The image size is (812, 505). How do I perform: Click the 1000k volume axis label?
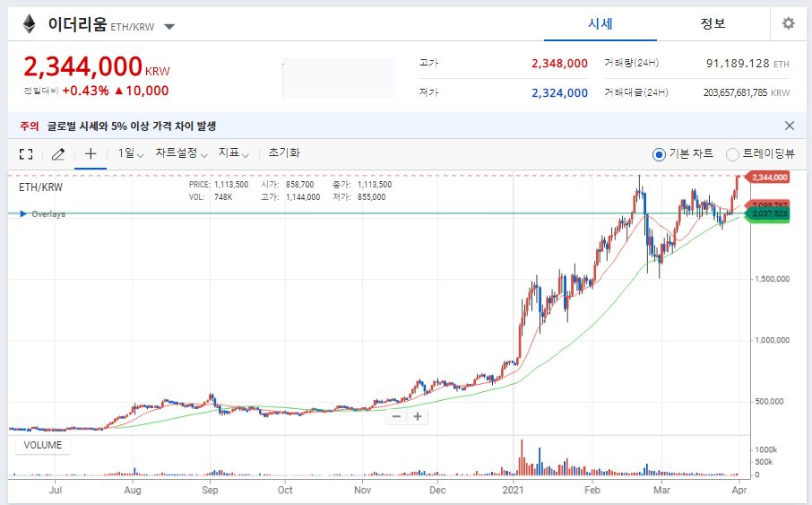pos(766,449)
